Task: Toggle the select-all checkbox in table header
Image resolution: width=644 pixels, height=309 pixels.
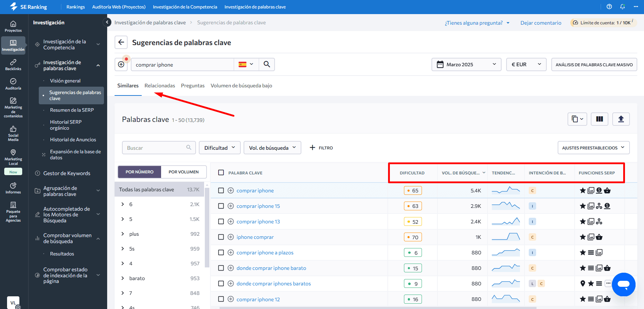Action: pos(221,173)
